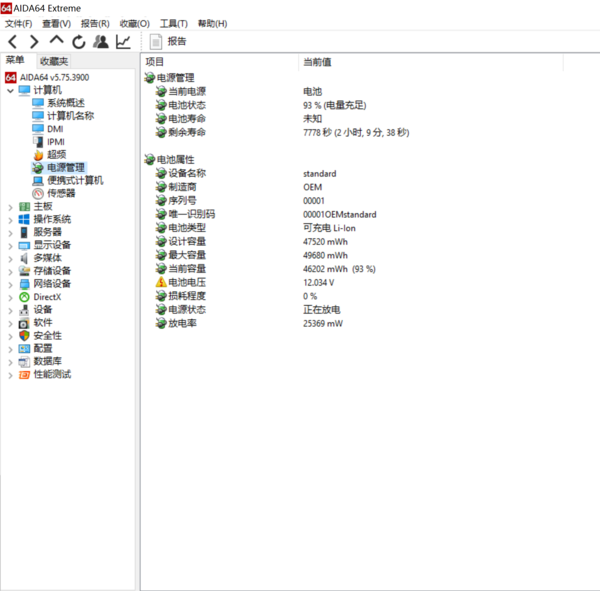Click the 可充电 Li-Ion battery type value

coord(329,228)
